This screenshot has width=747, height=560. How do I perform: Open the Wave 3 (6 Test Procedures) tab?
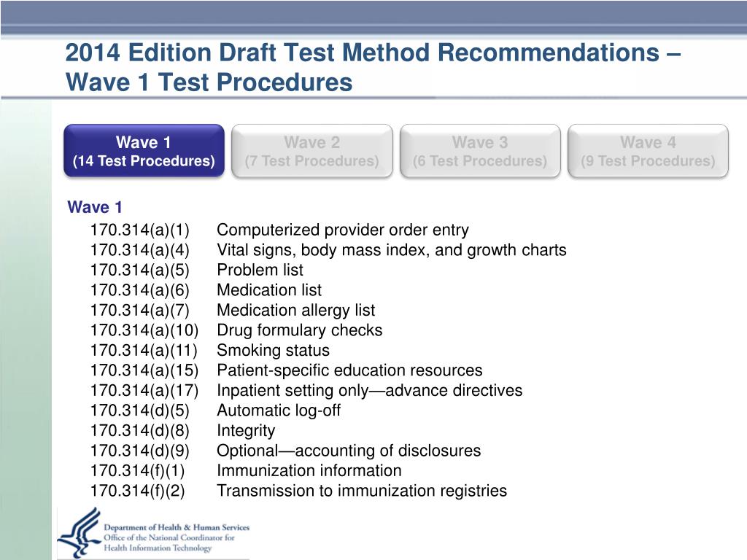coord(480,151)
